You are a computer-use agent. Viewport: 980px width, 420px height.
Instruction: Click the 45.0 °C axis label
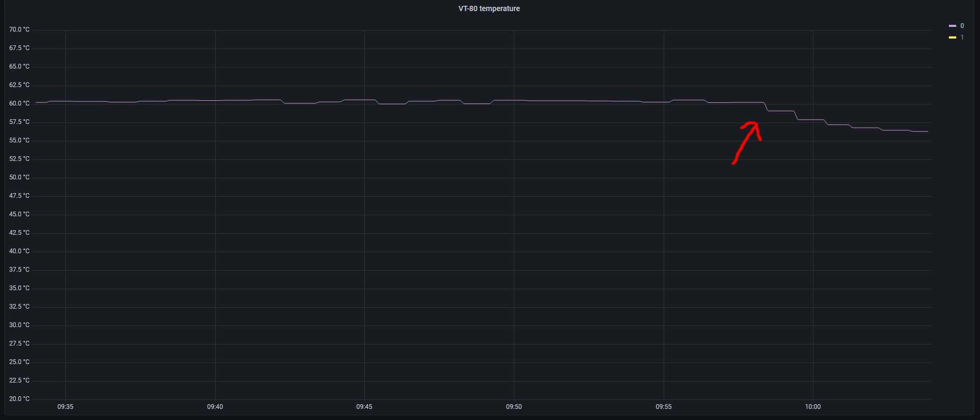pos(20,214)
